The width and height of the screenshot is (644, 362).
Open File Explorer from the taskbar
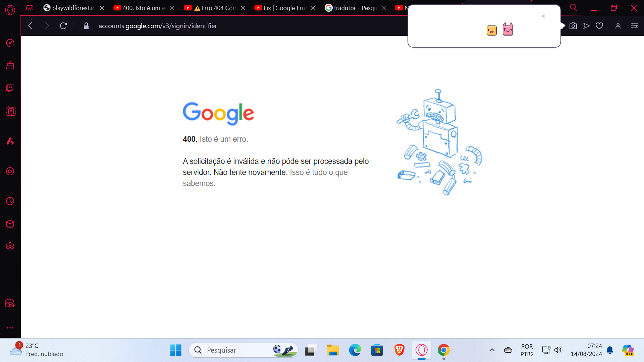point(333,350)
